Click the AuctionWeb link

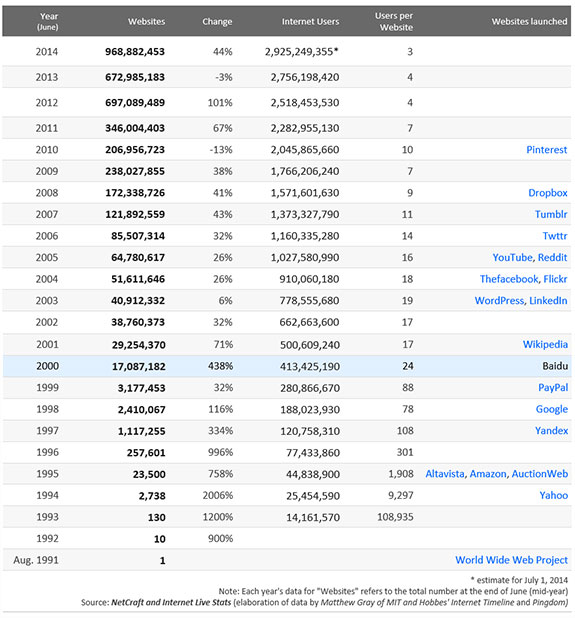pos(540,474)
